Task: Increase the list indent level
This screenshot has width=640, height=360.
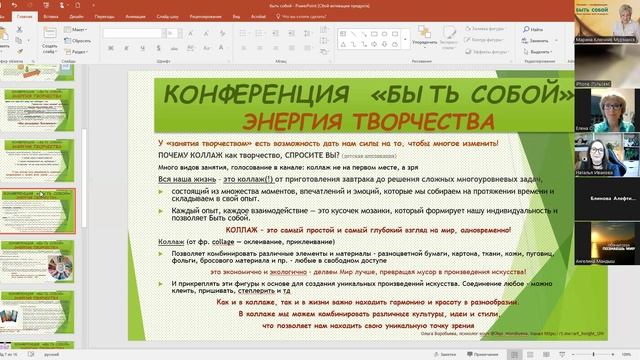Action: coord(291,33)
